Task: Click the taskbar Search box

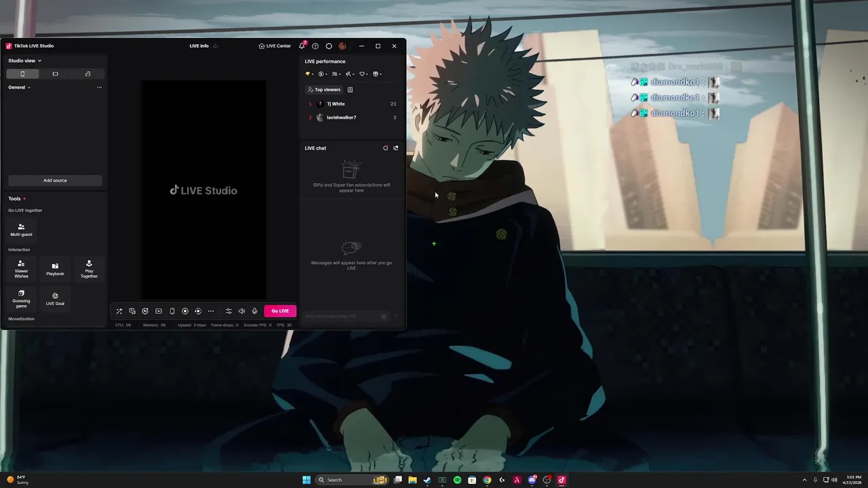Action: [353, 480]
